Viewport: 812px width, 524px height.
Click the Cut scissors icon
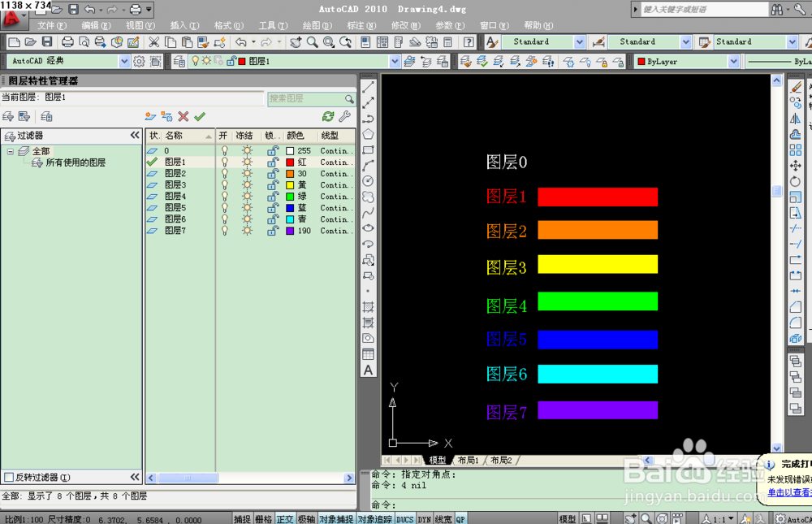(153, 42)
